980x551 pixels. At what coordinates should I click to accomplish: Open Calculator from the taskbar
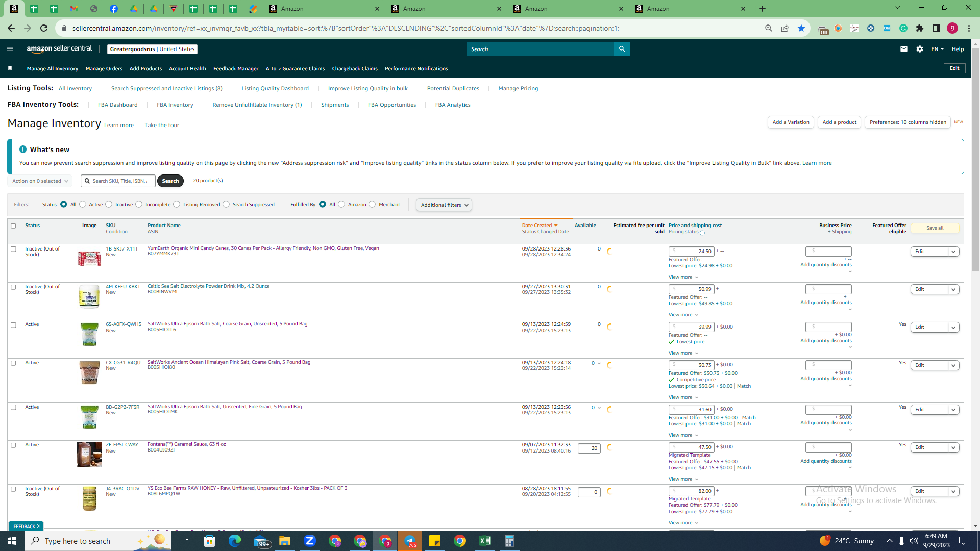click(510, 541)
